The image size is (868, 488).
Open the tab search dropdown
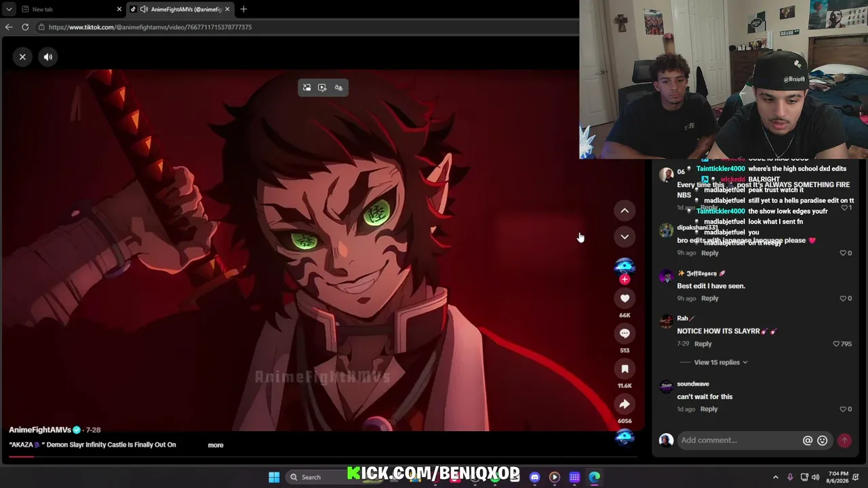pyautogui.click(x=9, y=9)
